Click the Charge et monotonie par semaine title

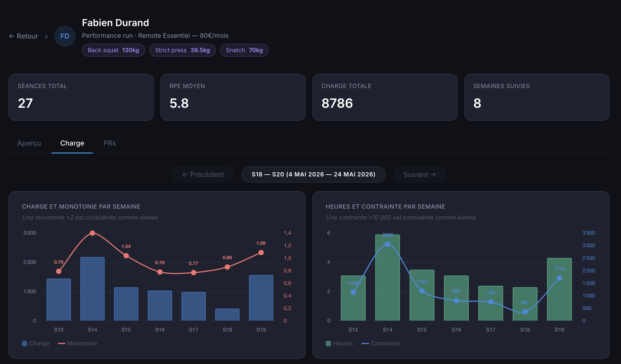point(81,207)
